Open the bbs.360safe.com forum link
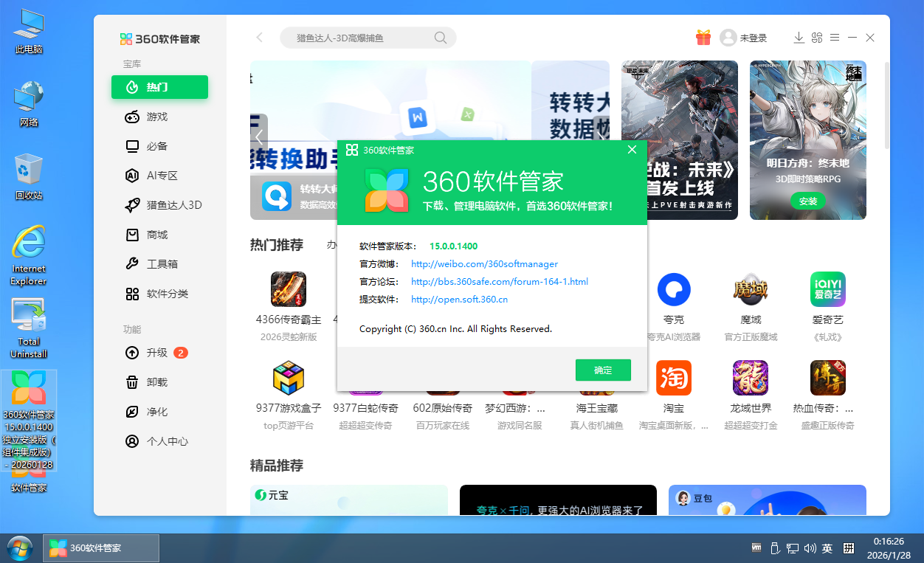Image resolution: width=924 pixels, height=563 pixels. tap(499, 282)
